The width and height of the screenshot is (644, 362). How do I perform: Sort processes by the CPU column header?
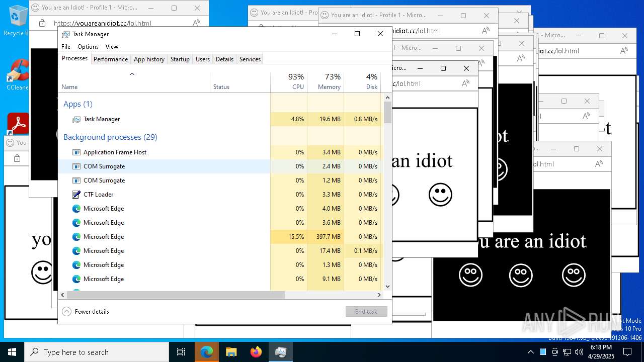pos(289,82)
